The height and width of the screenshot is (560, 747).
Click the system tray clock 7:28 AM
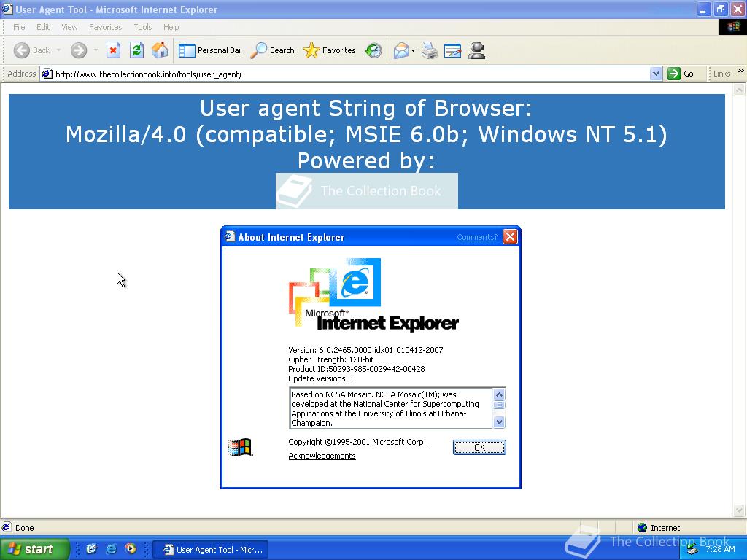720,549
